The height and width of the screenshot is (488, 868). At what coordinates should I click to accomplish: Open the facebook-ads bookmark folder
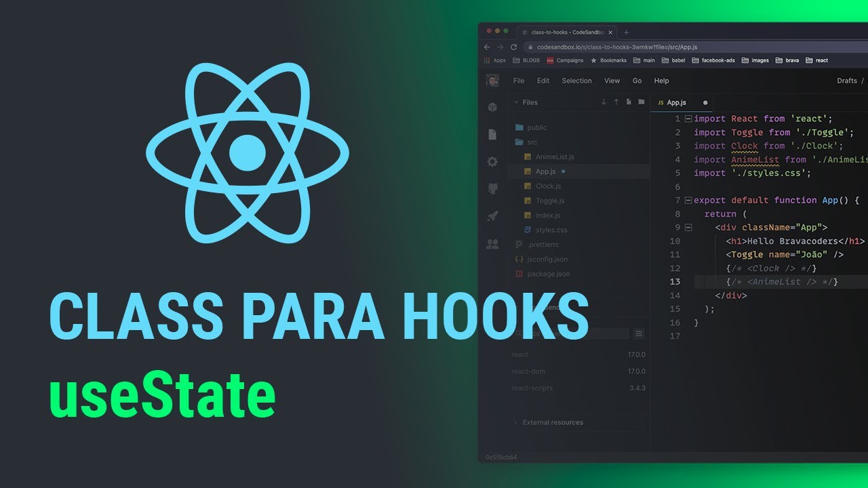713,60
